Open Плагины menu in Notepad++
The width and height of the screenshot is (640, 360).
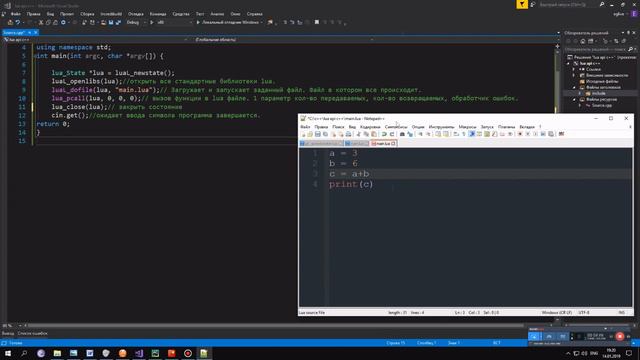507,127
